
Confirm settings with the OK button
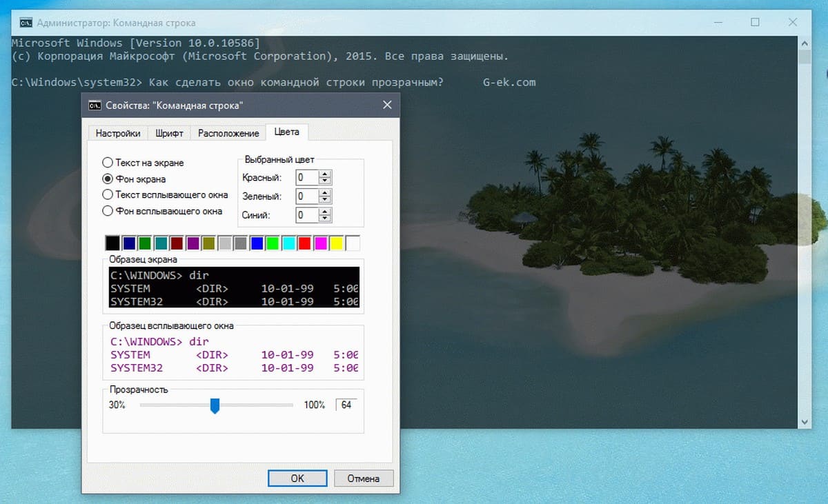point(297,478)
